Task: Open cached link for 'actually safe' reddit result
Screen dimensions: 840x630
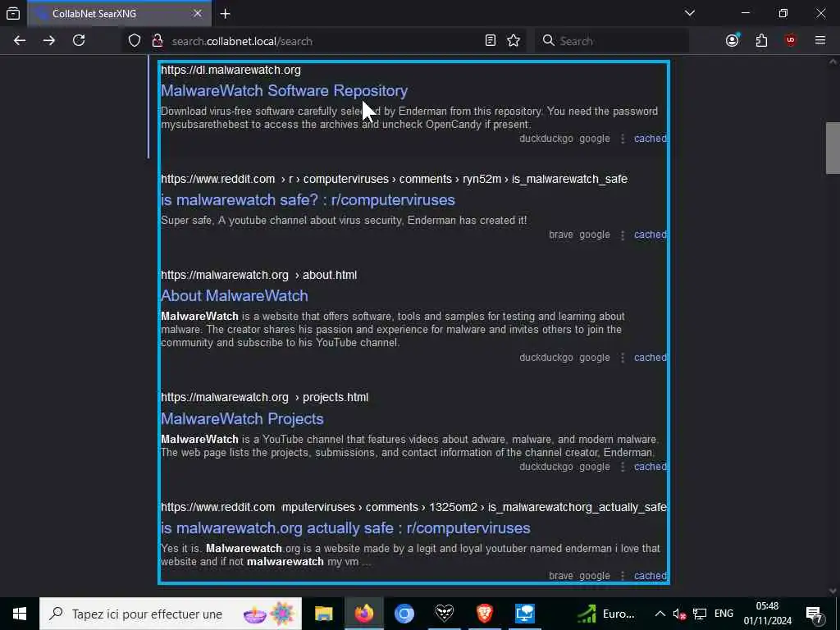Action: 651,576
